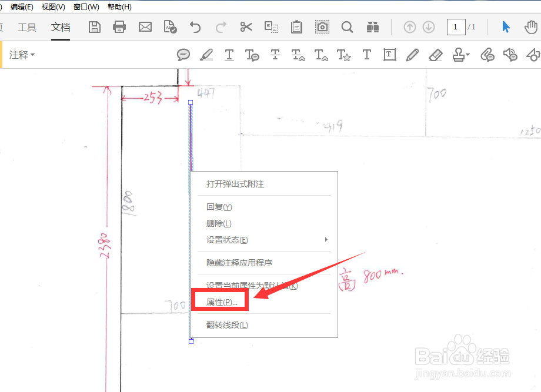Image resolution: width=541 pixels, height=392 pixels.
Task: Click the page number input field
Action: [456, 27]
